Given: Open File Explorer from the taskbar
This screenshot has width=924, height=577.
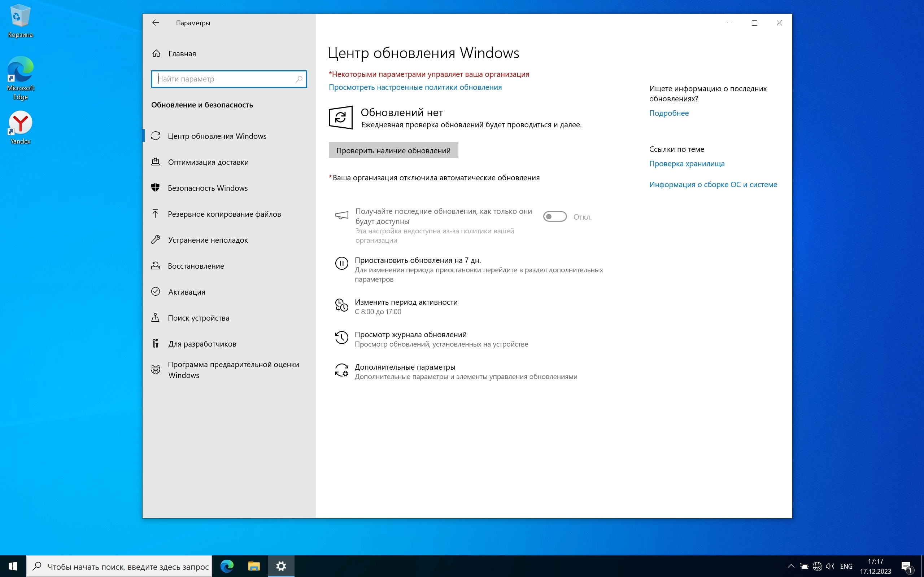Looking at the screenshot, I should (254, 566).
